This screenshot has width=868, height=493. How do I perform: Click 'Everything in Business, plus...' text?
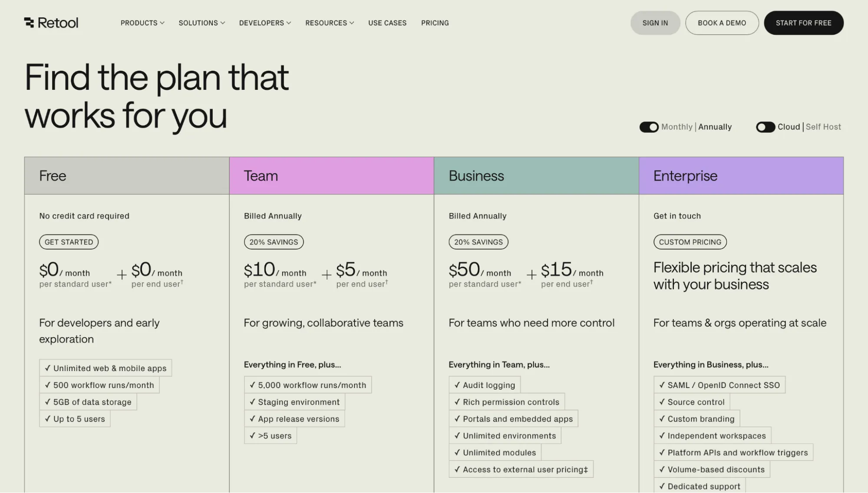pos(711,365)
